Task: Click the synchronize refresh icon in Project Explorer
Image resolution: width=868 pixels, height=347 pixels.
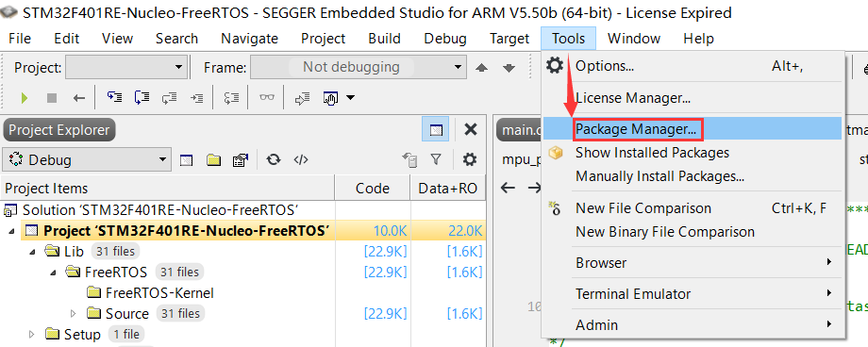Action: [273, 160]
